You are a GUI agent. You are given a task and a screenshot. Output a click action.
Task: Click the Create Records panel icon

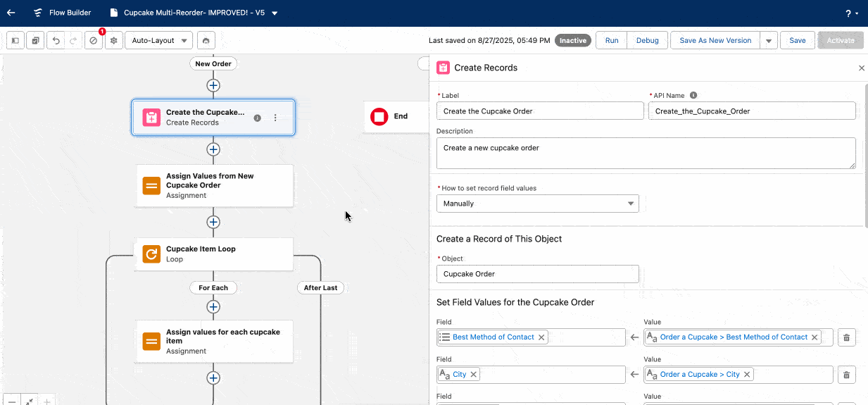[x=443, y=68]
